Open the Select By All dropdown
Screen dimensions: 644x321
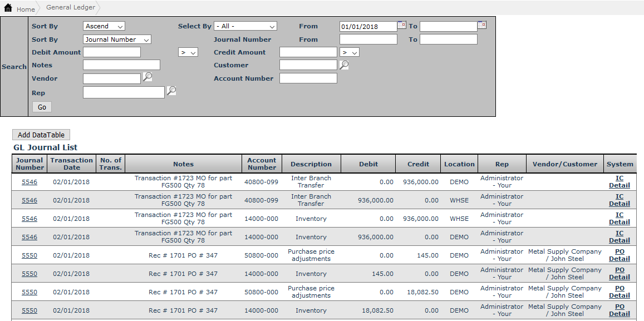pyautogui.click(x=245, y=26)
